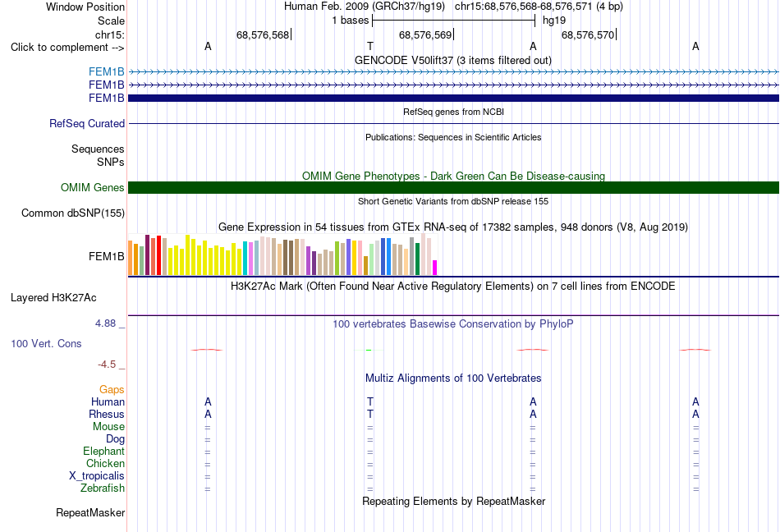Click the SNPs publications label
Screen dimensions: 780x532
[111, 162]
